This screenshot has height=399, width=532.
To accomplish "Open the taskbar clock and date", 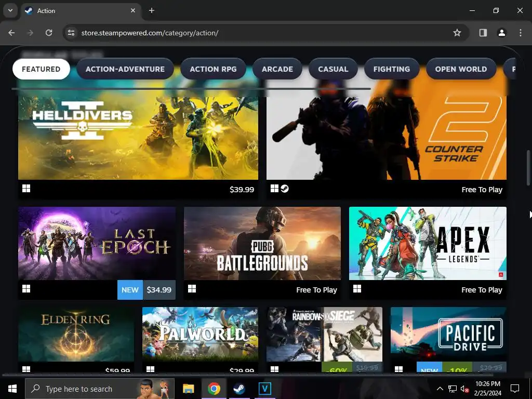I will (x=487, y=389).
